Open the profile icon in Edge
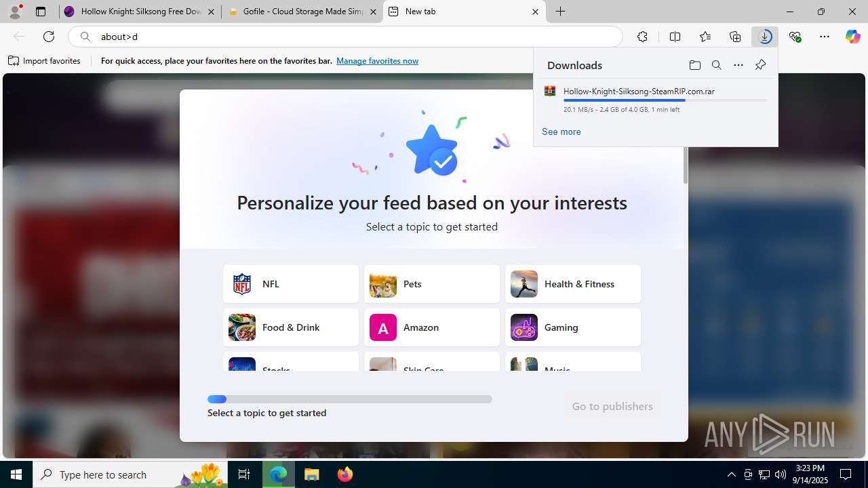Screen dimensions: 868x488 tap(15, 12)
